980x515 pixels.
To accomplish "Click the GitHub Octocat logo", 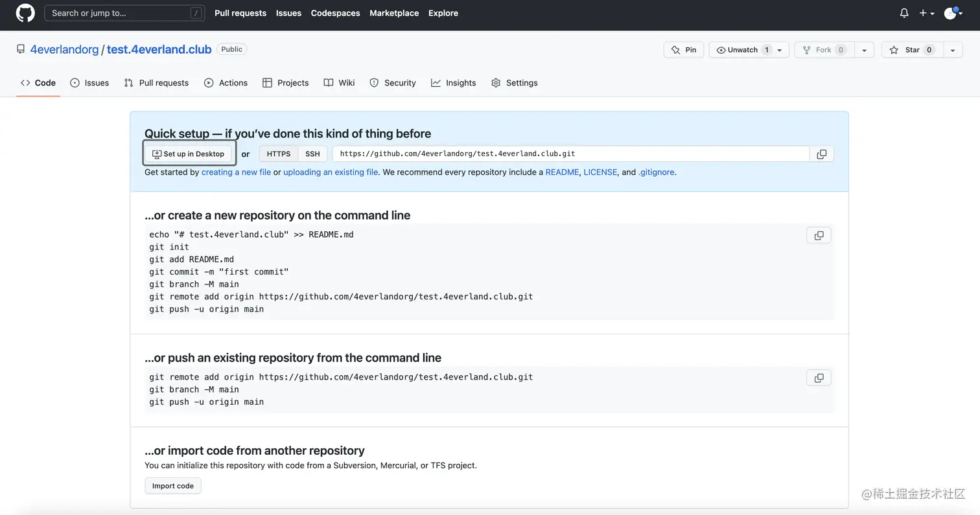I will tap(25, 13).
